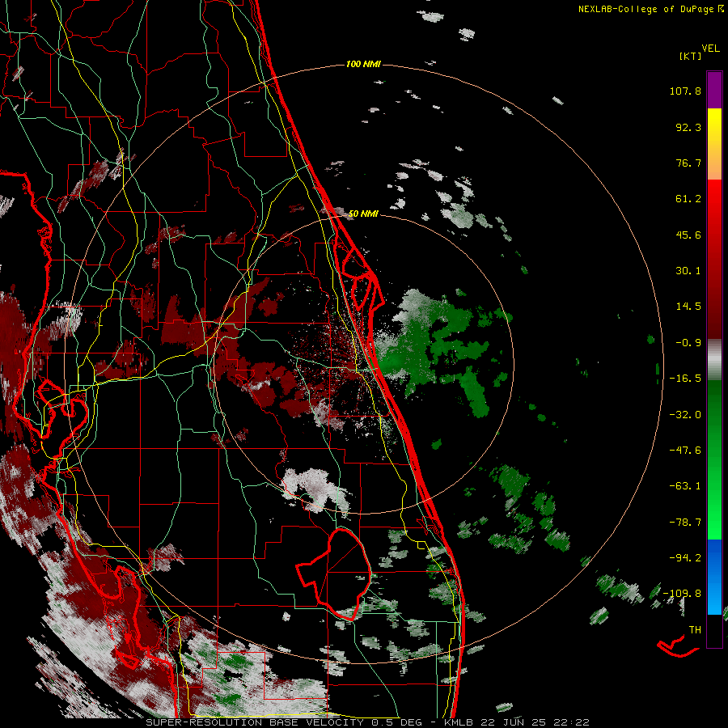Select the -94.2 value on velocity scale
This screenshot has width=728, height=728.
point(685,558)
